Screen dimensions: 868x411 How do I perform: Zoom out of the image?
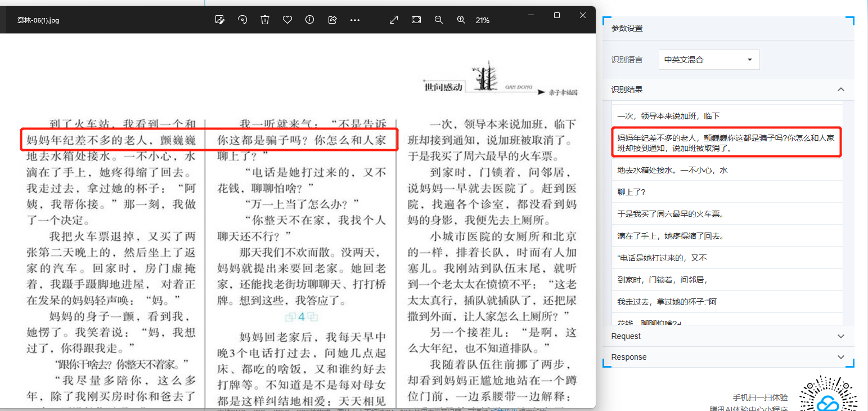coord(439,20)
